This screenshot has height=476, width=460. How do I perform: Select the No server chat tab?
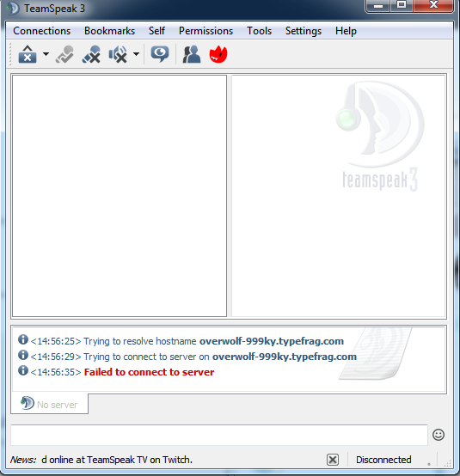coord(50,404)
